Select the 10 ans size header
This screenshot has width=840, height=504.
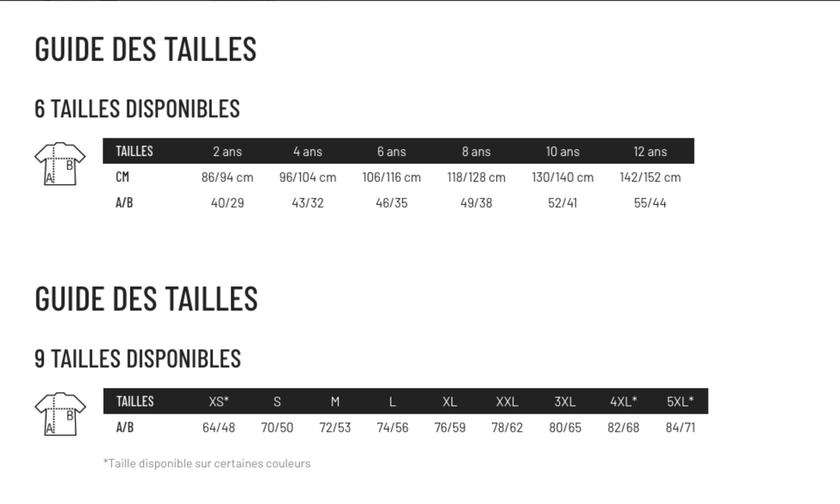tap(563, 151)
